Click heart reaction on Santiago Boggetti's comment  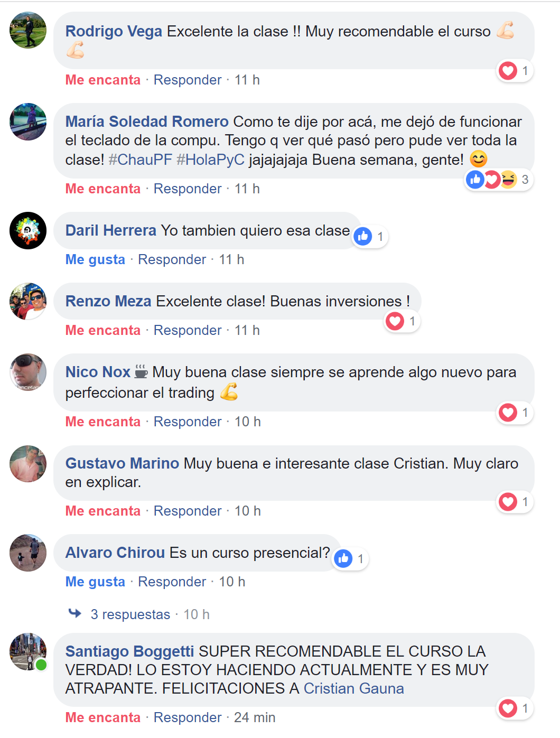pyautogui.click(x=508, y=708)
